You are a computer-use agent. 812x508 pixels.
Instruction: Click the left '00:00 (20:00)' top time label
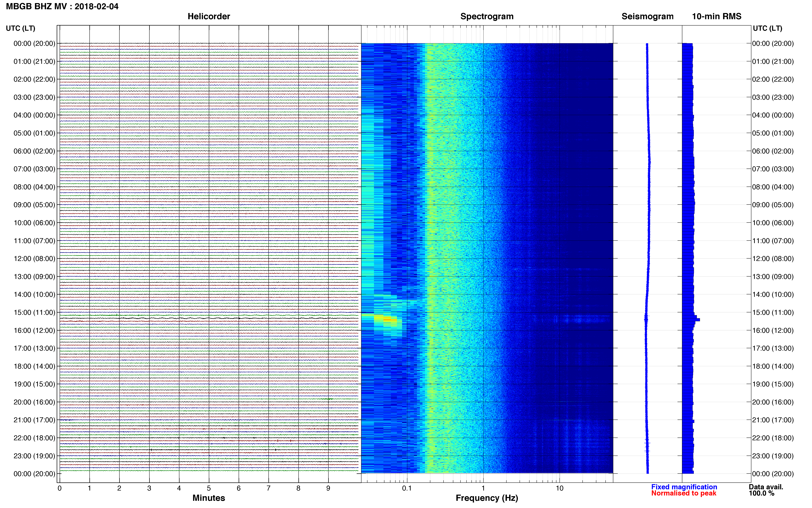(34, 43)
